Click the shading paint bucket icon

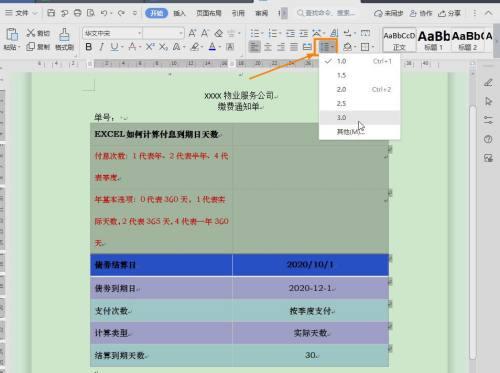click(347, 47)
